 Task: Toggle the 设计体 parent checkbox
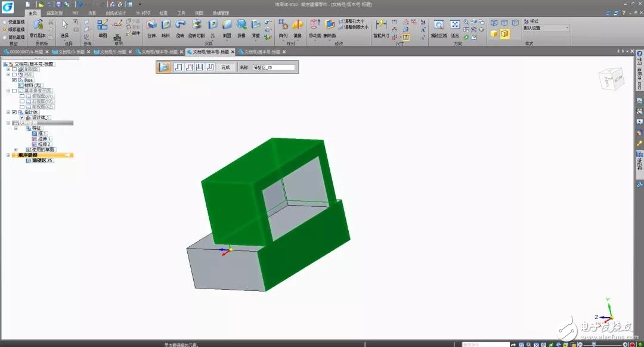[14, 112]
